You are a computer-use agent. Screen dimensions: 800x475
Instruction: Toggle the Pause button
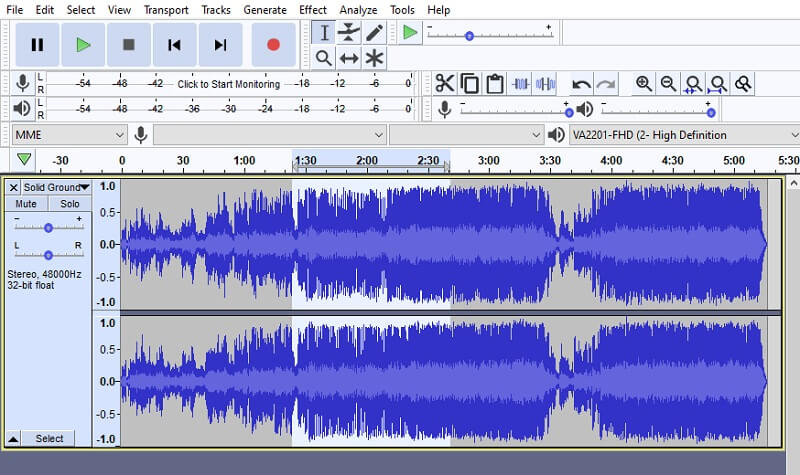37,44
